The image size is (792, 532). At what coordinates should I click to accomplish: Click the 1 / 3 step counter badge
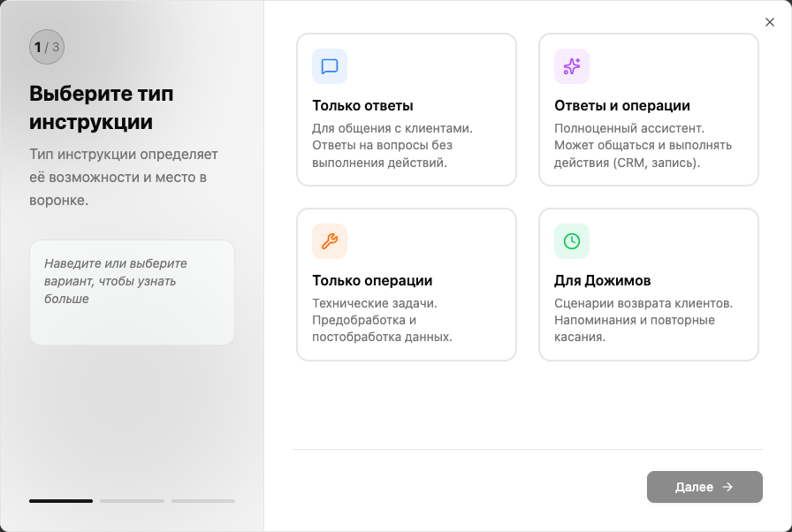47,47
